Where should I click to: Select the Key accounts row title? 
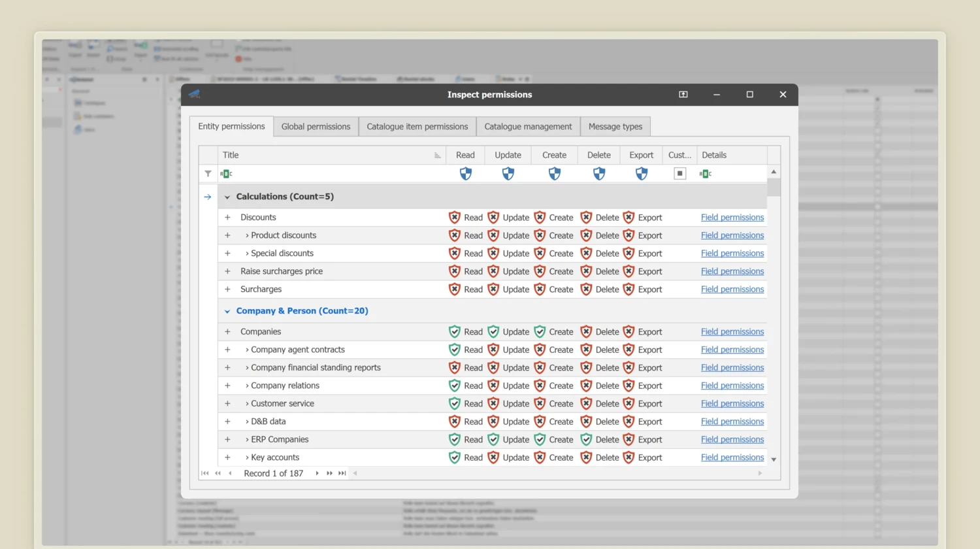(x=275, y=457)
